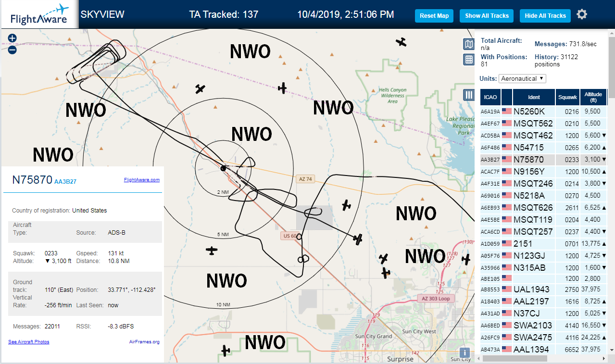The width and height of the screenshot is (615, 364).
Task: Select aircraft icon below top NWO label
Action: 283,88
